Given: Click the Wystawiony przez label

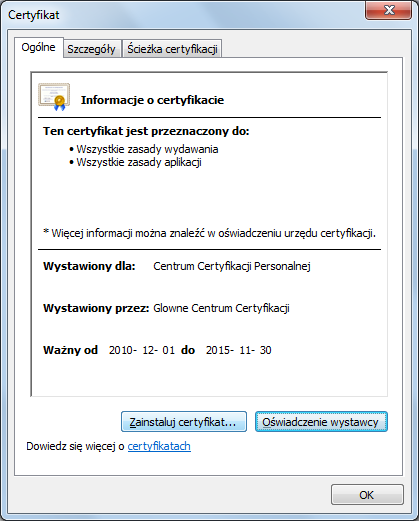Looking at the screenshot, I should (96, 308).
